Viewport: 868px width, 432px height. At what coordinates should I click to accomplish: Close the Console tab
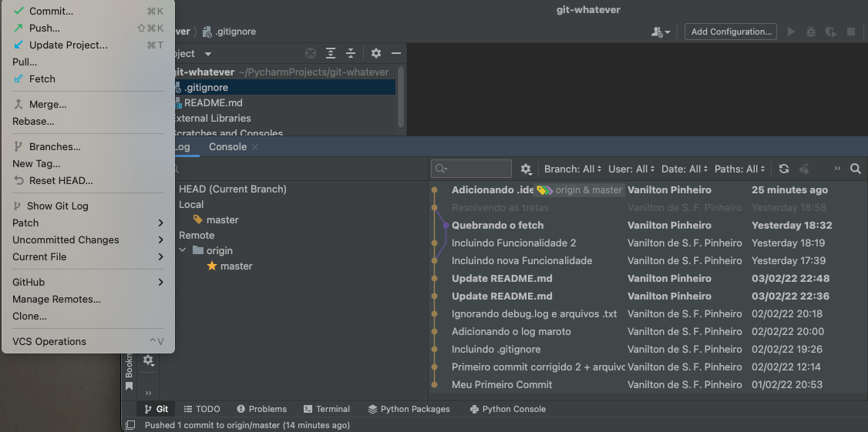255,147
